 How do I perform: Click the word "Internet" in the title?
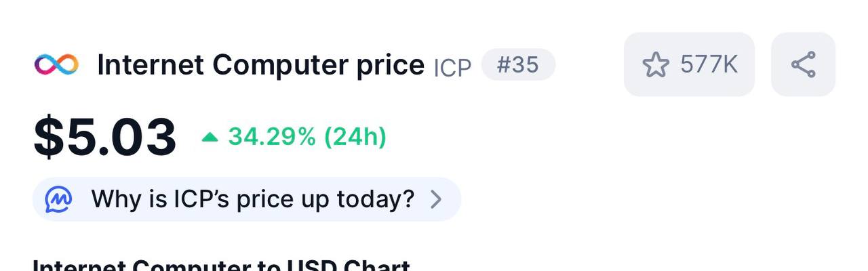tap(151, 65)
